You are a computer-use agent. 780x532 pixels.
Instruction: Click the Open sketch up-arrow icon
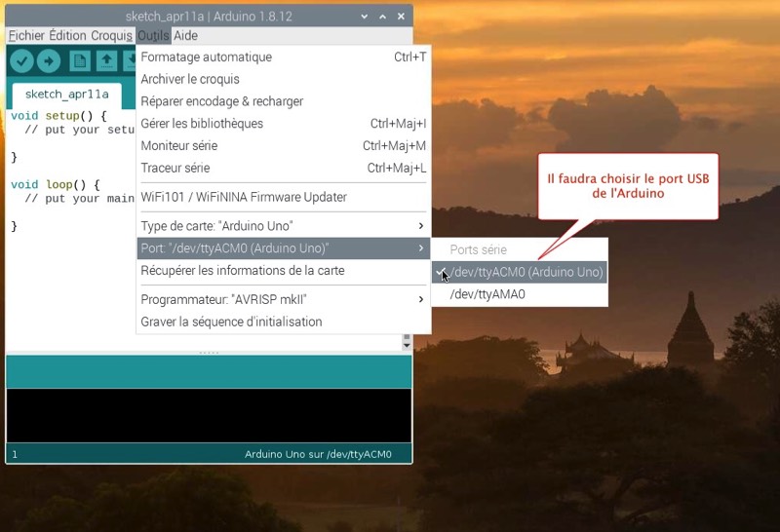point(106,60)
